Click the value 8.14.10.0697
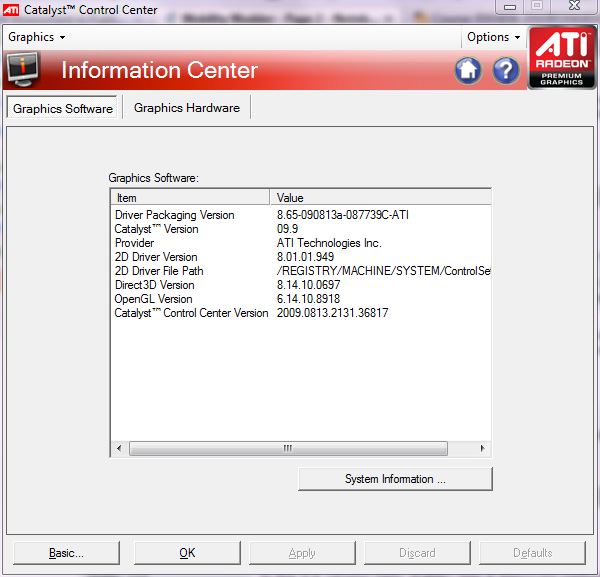600x577 pixels. [x=308, y=285]
